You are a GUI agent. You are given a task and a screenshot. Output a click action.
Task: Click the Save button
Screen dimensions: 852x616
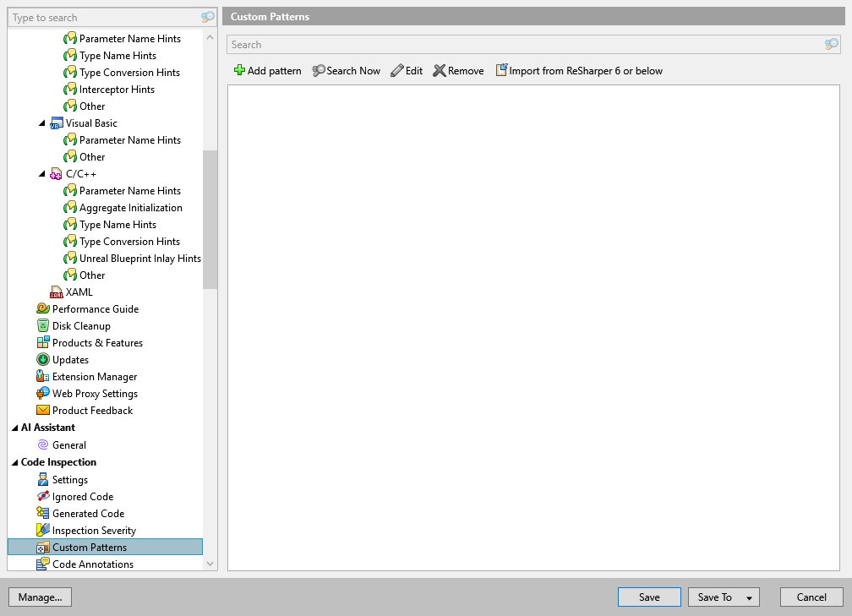648,597
